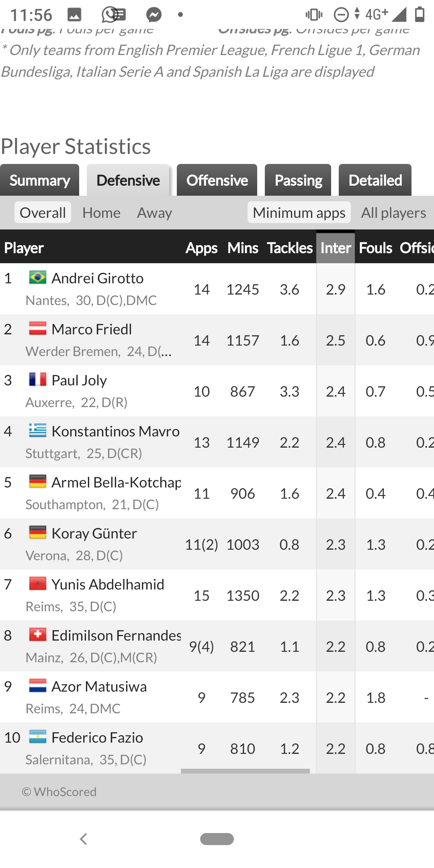Tap the France flag beside Paul Joly
This screenshot has height=868, width=434.
pos(38,379)
